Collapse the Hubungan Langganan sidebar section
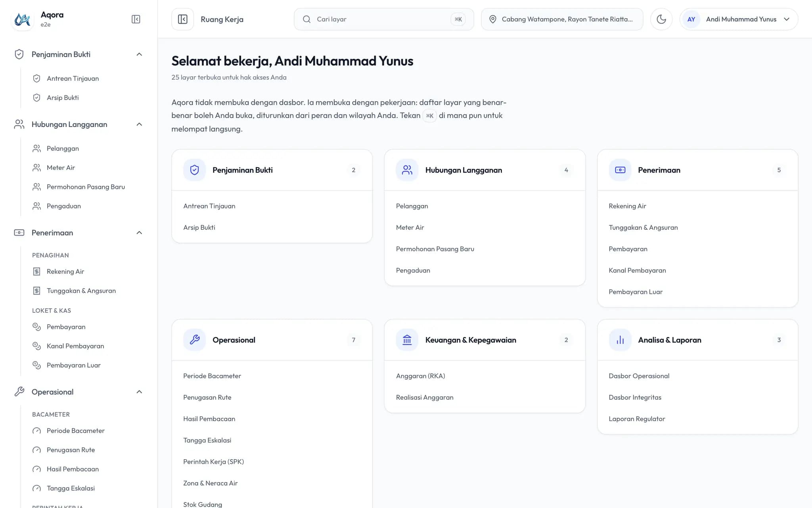The image size is (812, 508). (139, 124)
